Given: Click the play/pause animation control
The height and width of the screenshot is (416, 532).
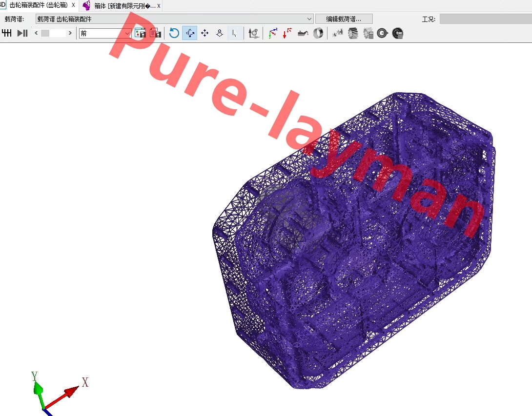Looking at the screenshot, I should point(22,33).
